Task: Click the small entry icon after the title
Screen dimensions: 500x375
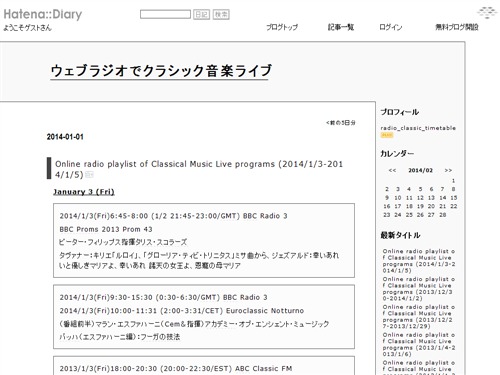Action: [x=89, y=174]
